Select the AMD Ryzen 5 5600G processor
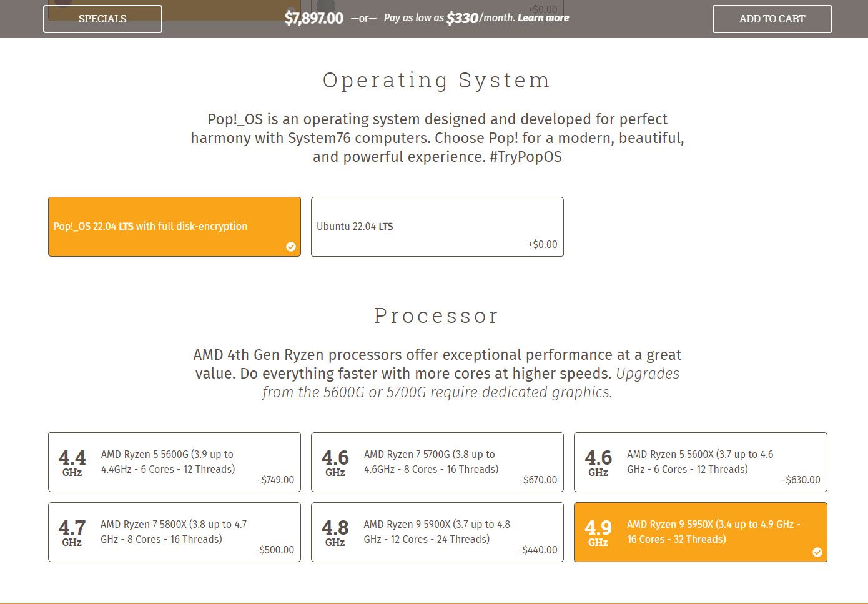This screenshot has width=868, height=604. (x=167, y=462)
